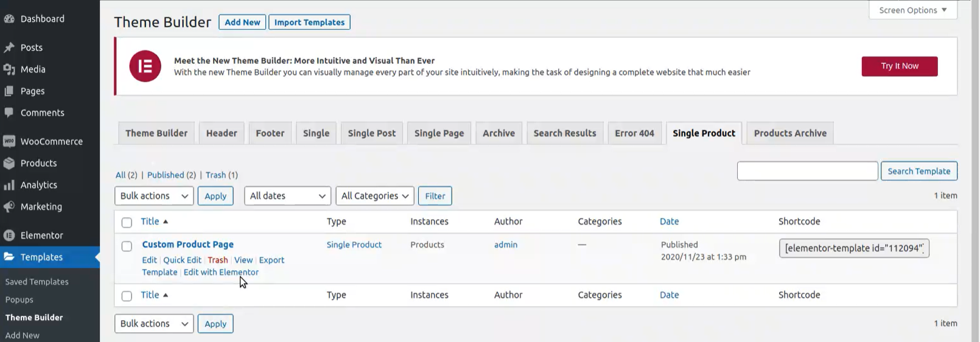Toggle the select-all checkbox in table footer
This screenshot has height=342, width=980.
pyautogui.click(x=127, y=296)
